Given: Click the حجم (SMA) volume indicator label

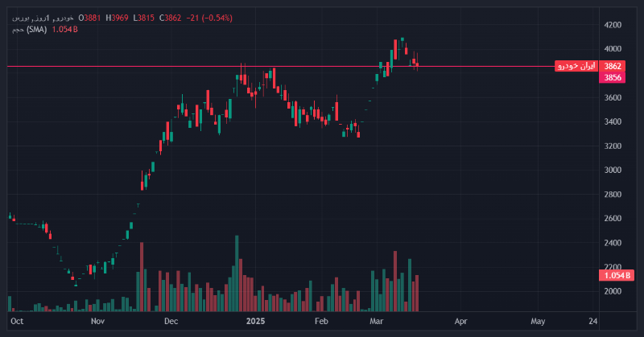Looking at the screenshot, I should pyautogui.click(x=29, y=30).
